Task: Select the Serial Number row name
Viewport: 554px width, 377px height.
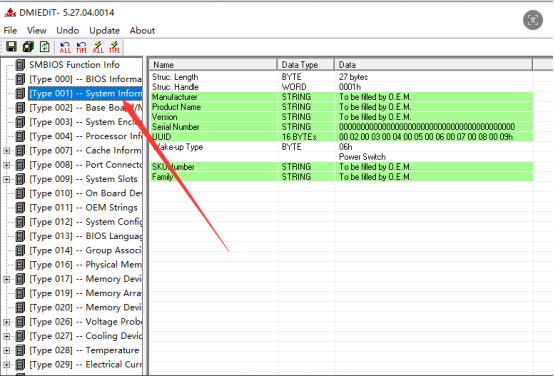Action: (x=176, y=127)
